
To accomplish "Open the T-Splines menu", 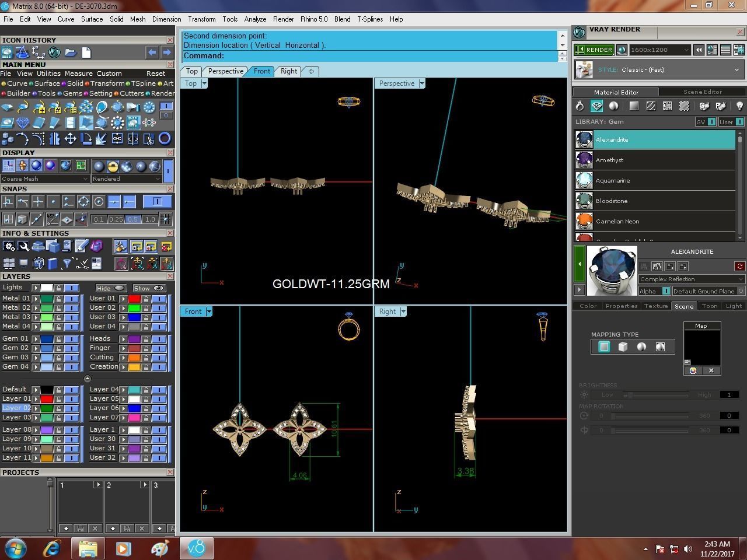I will pyautogui.click(x=370, y=19).
